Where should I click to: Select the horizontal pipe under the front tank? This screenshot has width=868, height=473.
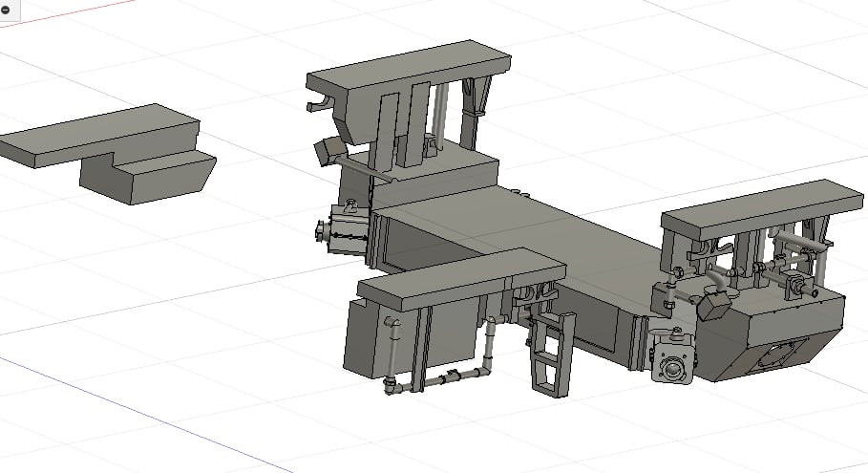(439, 381)
